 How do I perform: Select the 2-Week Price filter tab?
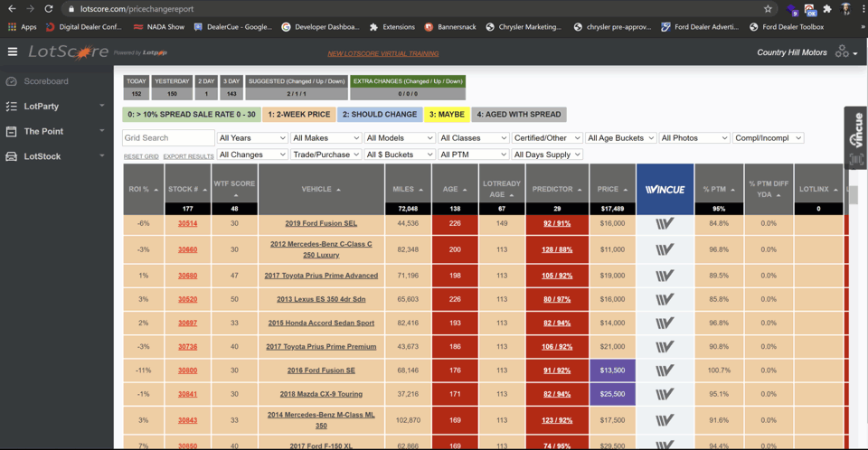tap(299, 115)
